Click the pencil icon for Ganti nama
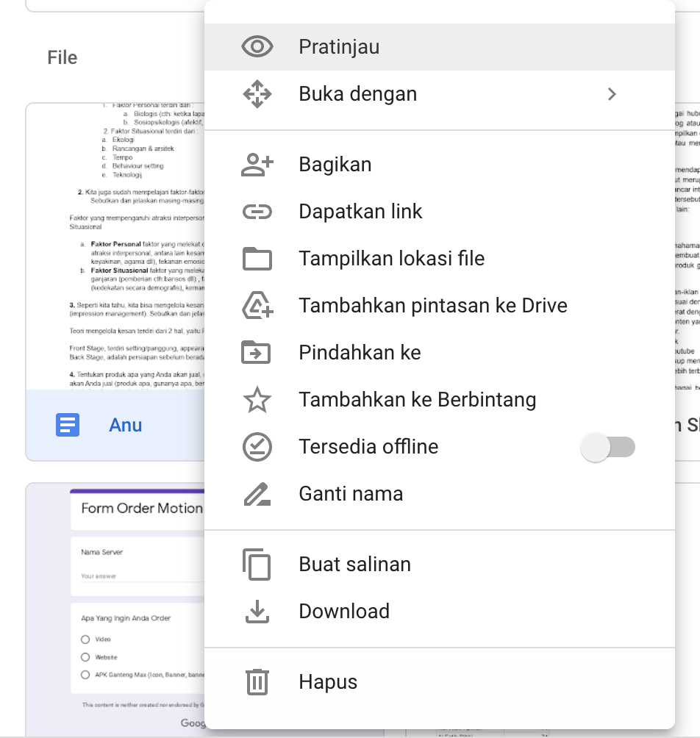 click(257, 494)
